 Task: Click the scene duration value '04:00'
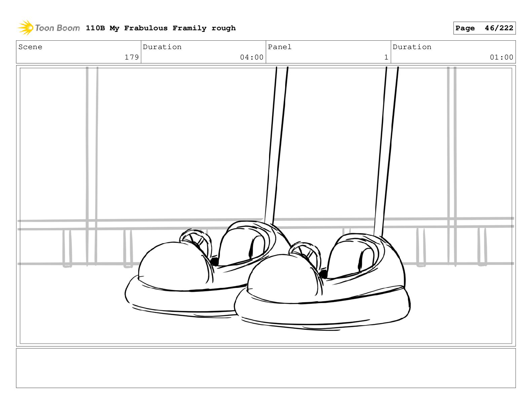pyautogui.click(x=252, y=57)
